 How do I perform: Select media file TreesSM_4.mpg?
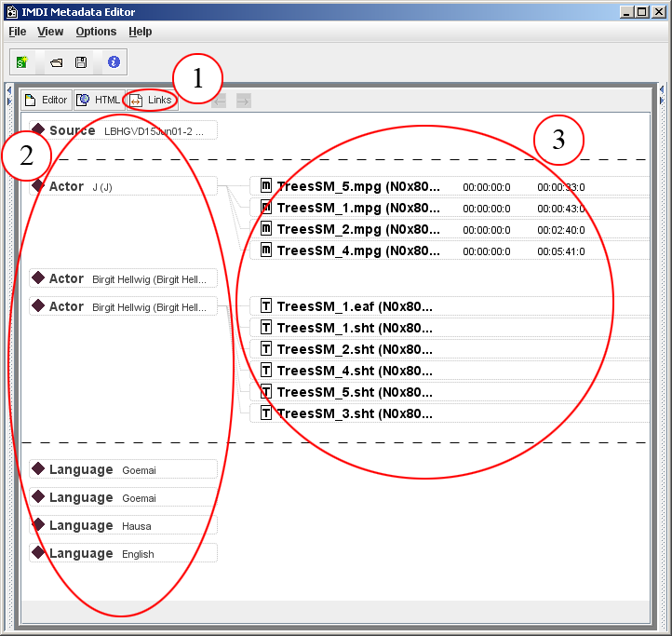pyautogui.click(x=450, y=250)
